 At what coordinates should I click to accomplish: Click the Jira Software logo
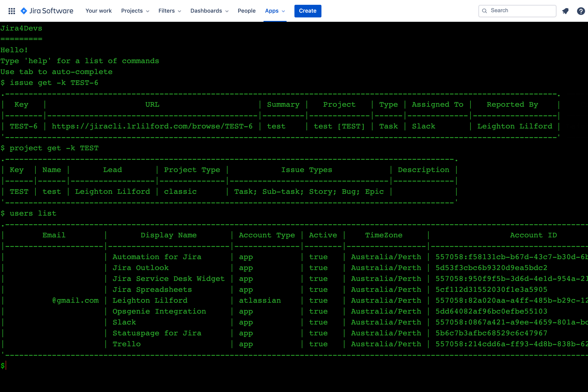click(47, 11)
